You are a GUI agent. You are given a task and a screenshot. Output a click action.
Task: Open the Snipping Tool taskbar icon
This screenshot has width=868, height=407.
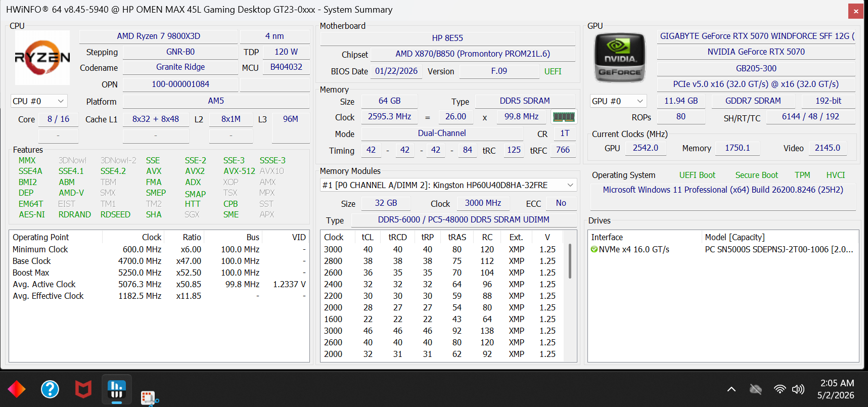coord(150,398)
